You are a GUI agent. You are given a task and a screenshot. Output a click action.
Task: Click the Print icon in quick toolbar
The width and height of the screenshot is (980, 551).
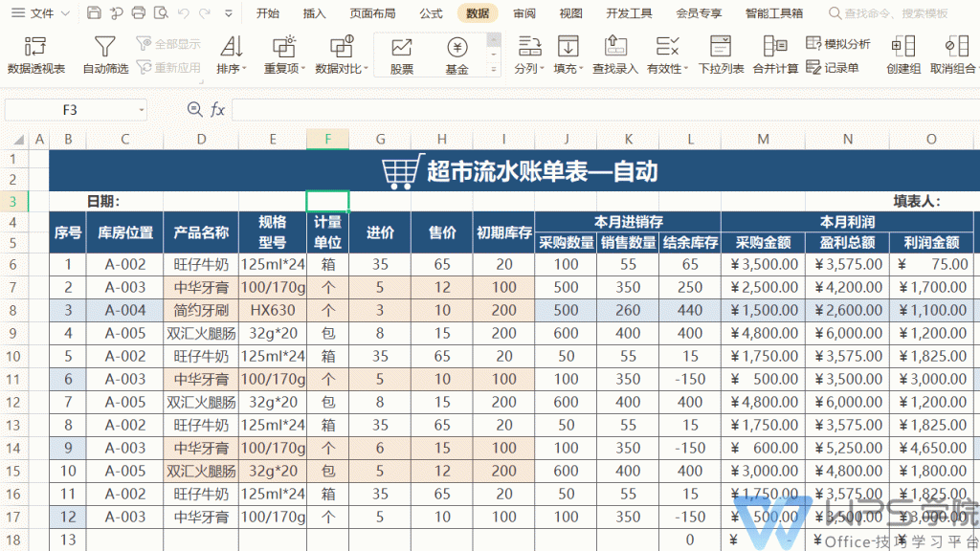coord(139,13)
